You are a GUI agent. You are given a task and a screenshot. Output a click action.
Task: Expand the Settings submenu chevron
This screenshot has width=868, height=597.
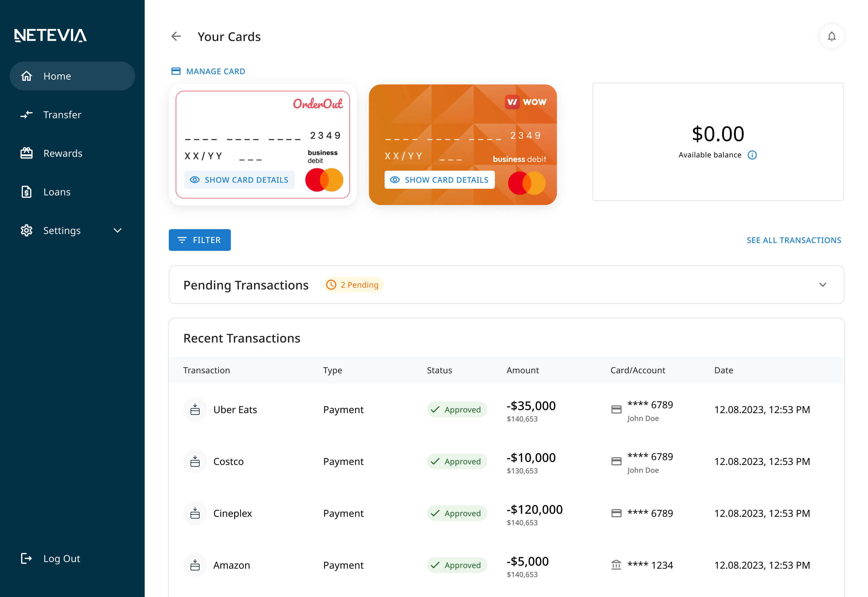point(117,230)
